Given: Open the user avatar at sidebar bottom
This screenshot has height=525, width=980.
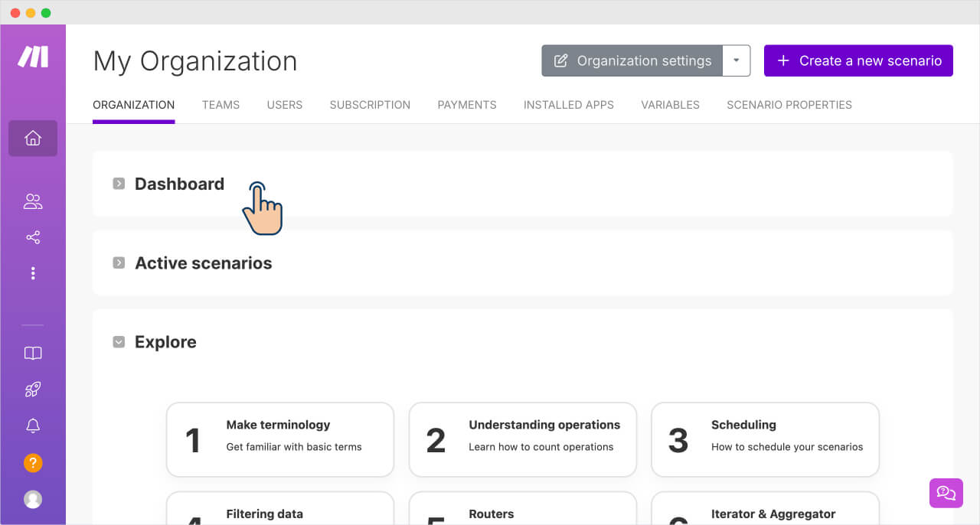Looking at the screenshot, I should click(x=32, y=499).
